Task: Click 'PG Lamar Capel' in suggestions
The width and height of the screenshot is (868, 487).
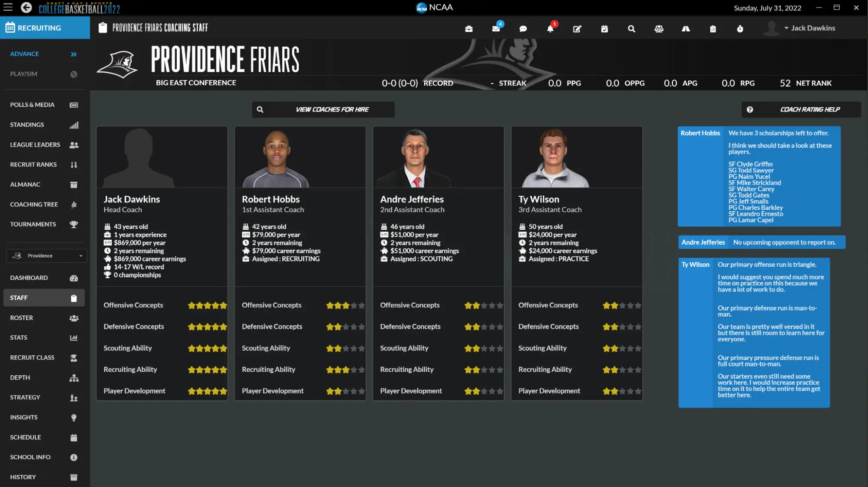Action: pyautogui.click(x=751, y=220)
